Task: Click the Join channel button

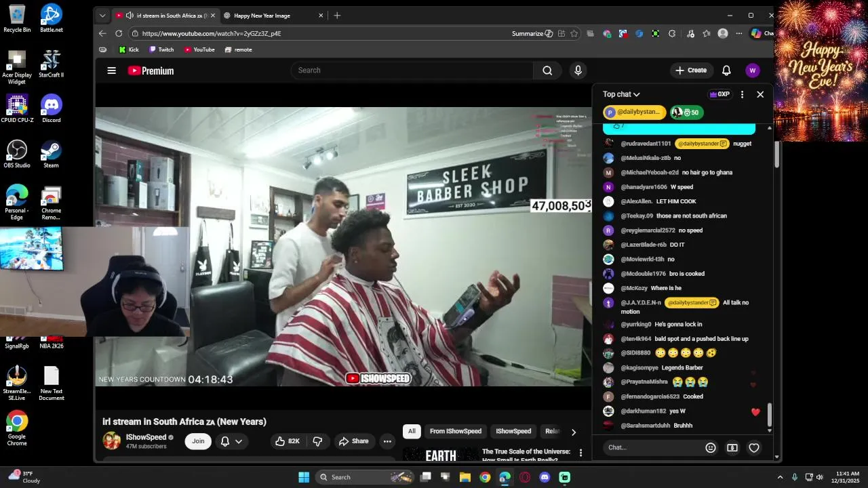Action: click(198, 441)
